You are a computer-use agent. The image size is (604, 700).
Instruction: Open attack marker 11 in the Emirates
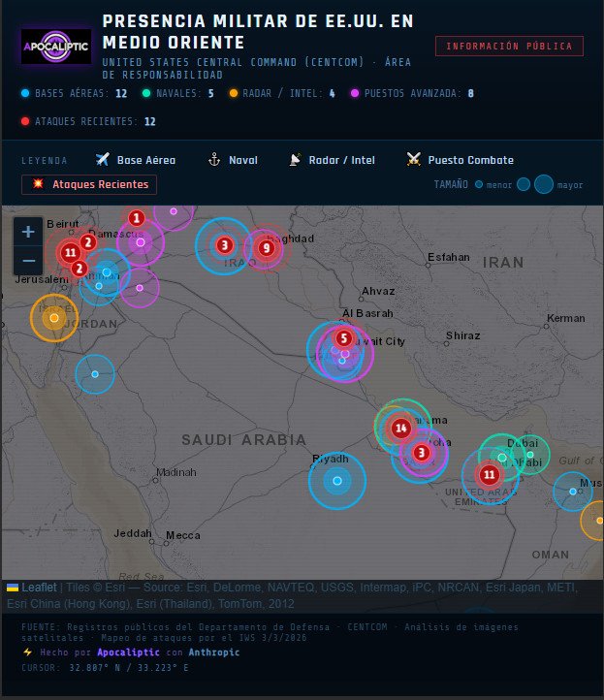[x=490, y=474]
